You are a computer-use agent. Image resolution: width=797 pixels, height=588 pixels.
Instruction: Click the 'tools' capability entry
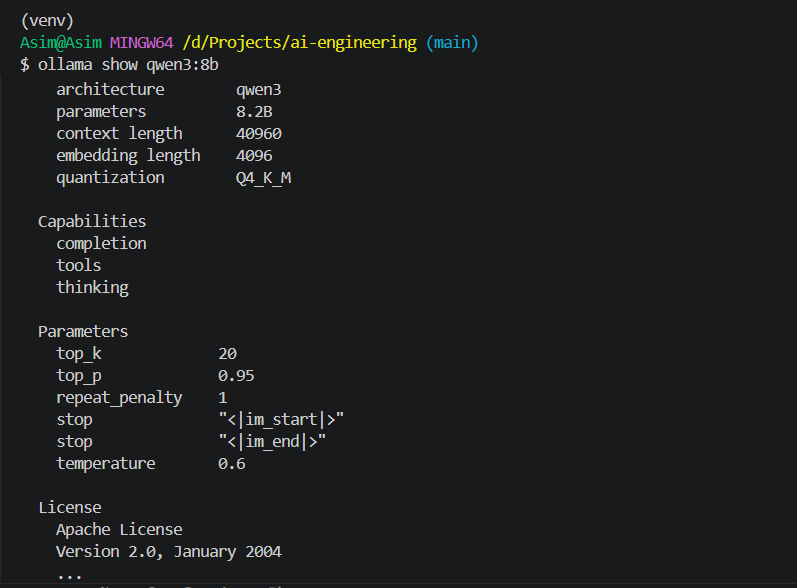tap(79, 265)
